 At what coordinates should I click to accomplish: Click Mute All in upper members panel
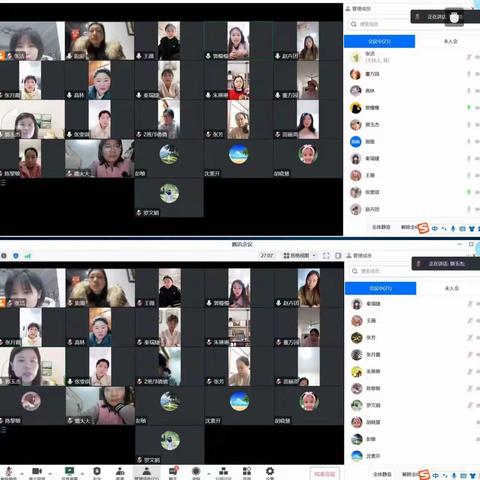click(381, 227)
